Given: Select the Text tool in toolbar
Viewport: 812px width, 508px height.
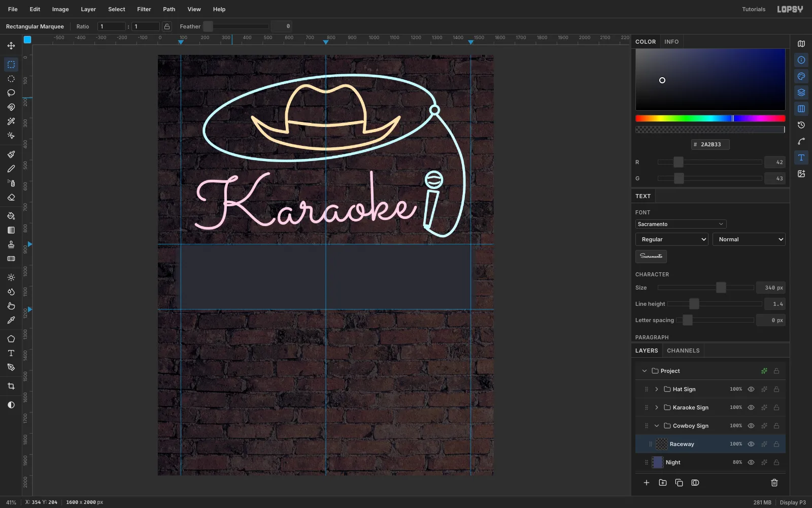Looking at the screenshot, I should [11, 353].
